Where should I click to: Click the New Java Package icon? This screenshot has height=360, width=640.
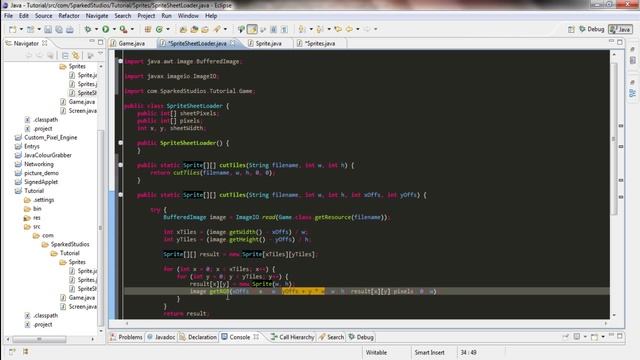148,29
